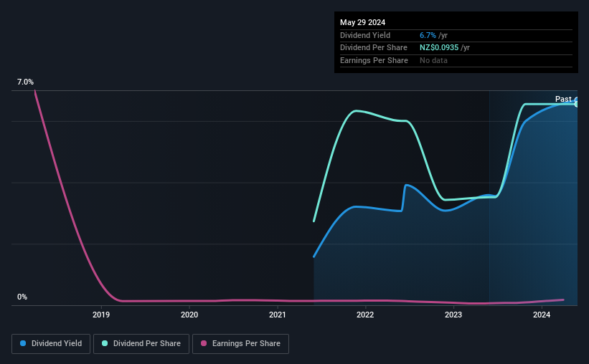This screenshot has height=364, width=589.
Task: Click the 7.0% y-axis label
Action: (25, 82)
